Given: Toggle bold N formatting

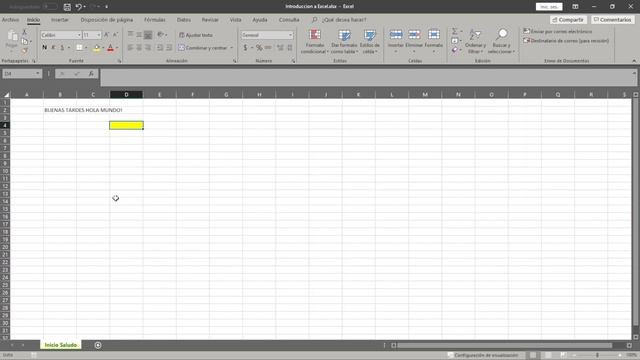Looking at the screenshot, I should 44,48.
